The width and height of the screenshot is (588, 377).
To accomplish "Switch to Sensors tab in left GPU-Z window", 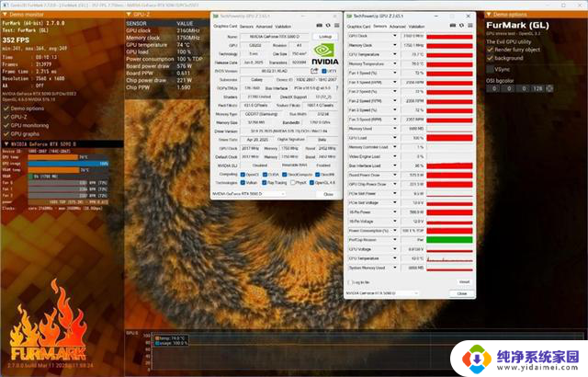I will pos(246,27).
